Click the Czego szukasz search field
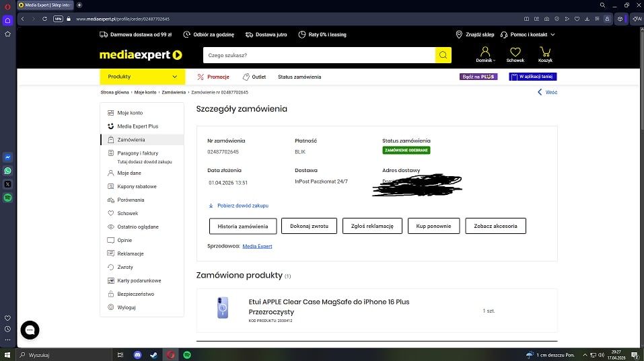 point(319,55)
